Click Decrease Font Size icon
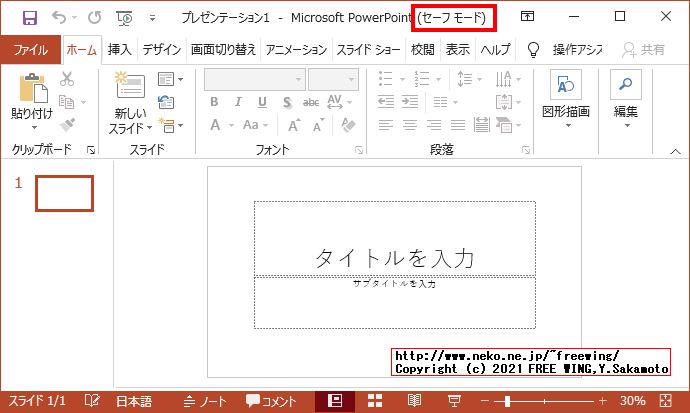690x413 pixels. 319,126
